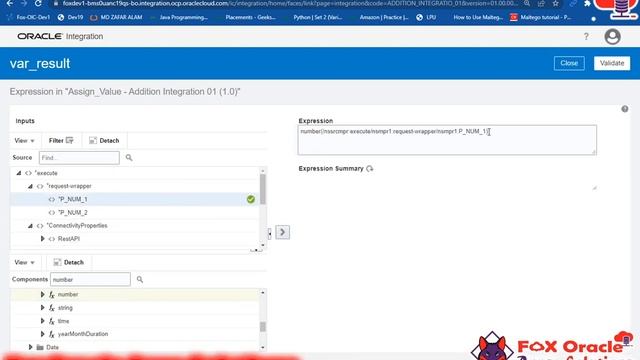Click the Components search field

(x=90, y=280)
